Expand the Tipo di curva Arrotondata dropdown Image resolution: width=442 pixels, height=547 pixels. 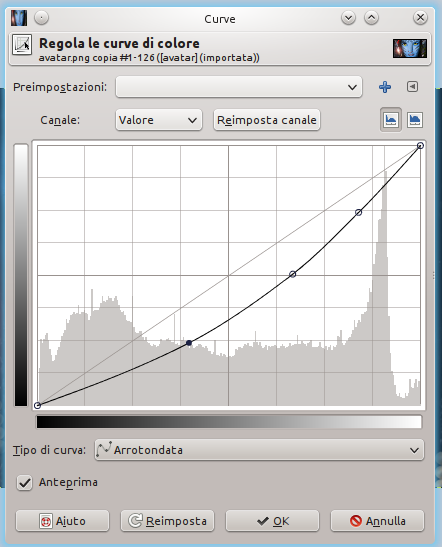tap(259, 450)
